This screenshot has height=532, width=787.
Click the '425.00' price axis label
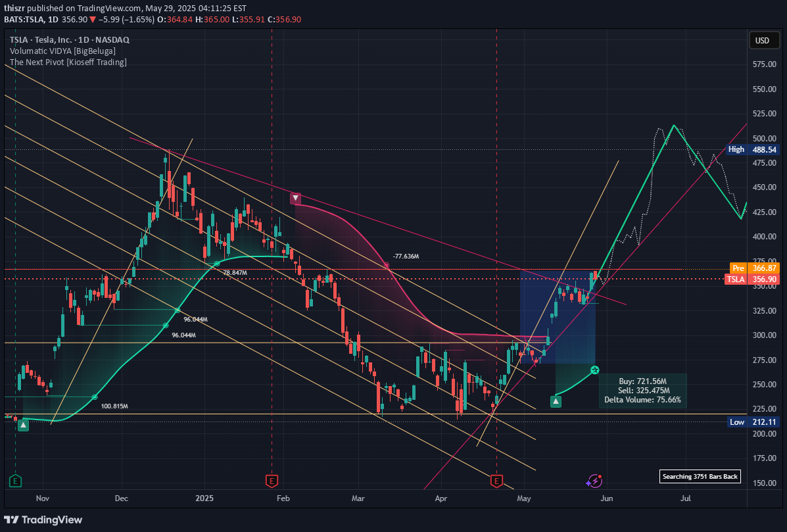tap(765, 212)
